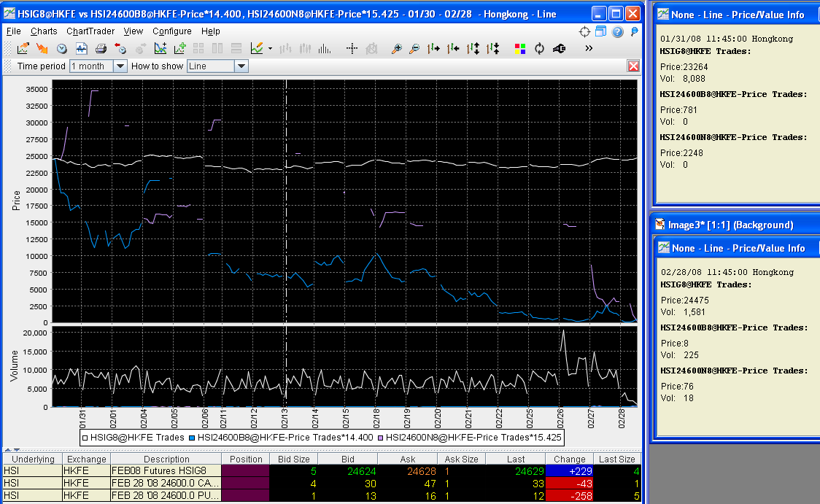Select the two-column layout icon

pos(217,49)
